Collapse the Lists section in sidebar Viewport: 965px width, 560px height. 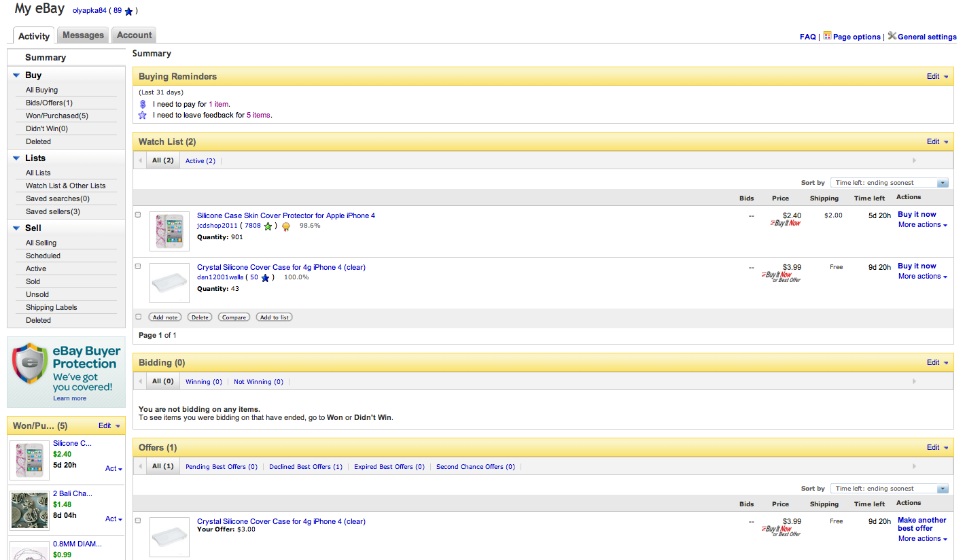click(x=16, y=158)
